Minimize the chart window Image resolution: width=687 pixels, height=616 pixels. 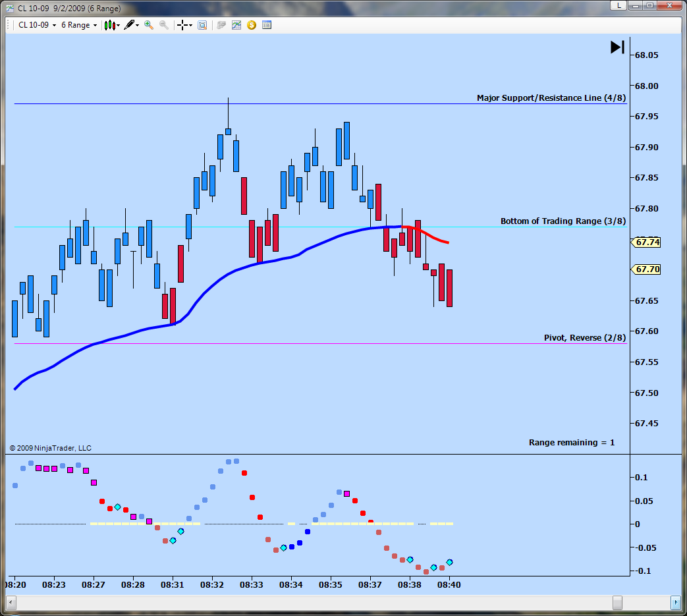coord(635,5)
